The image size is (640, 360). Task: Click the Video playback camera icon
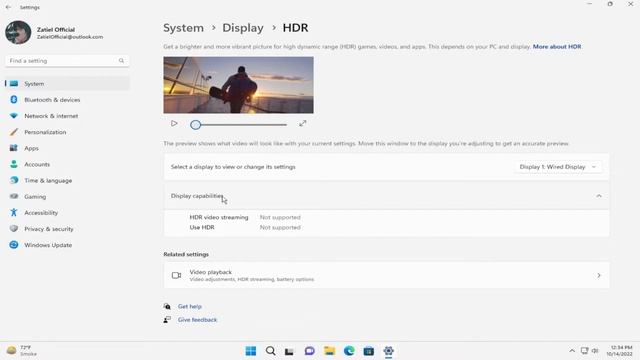[x=176, y=276]
